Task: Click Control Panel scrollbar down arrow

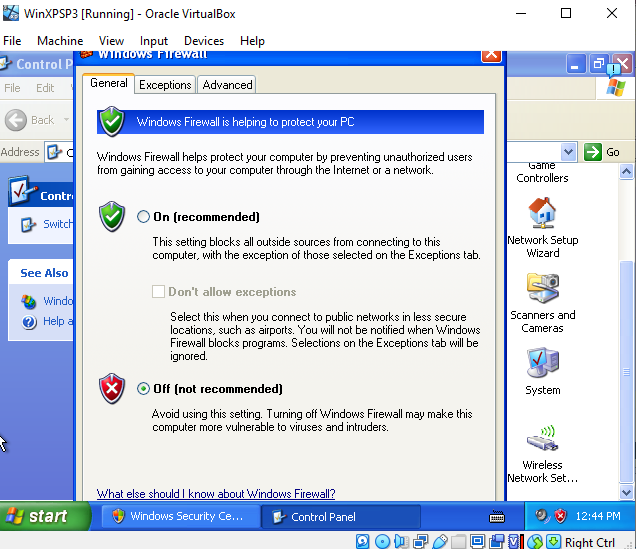Action: click(x=626, y=493)
